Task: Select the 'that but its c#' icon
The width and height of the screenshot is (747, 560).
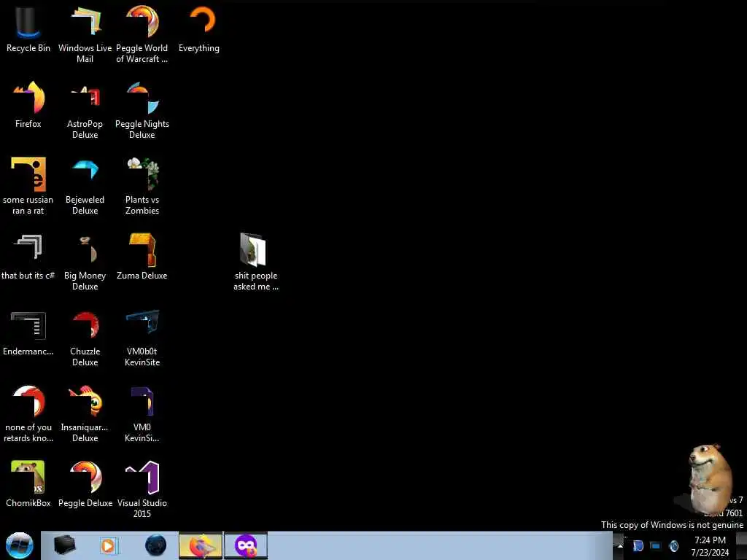Action: click(28, 257)
